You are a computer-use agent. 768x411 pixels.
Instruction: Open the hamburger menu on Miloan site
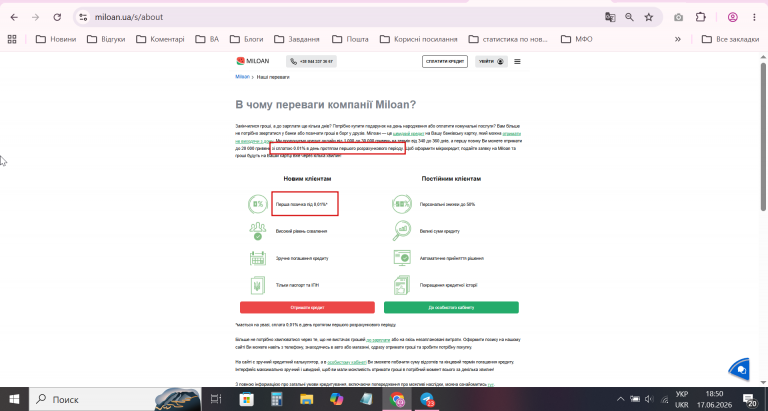pos(517,61)
